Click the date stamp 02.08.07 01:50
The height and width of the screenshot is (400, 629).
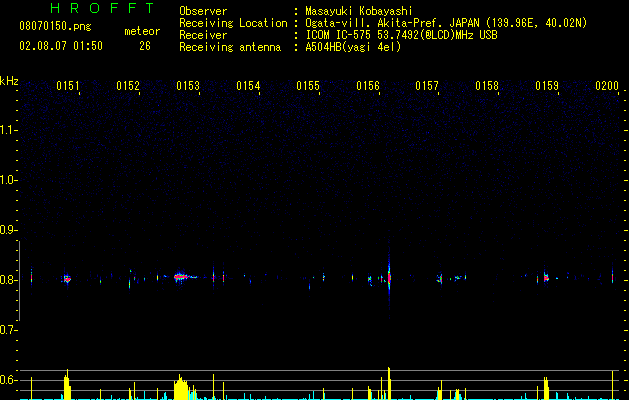click(61, 46)
